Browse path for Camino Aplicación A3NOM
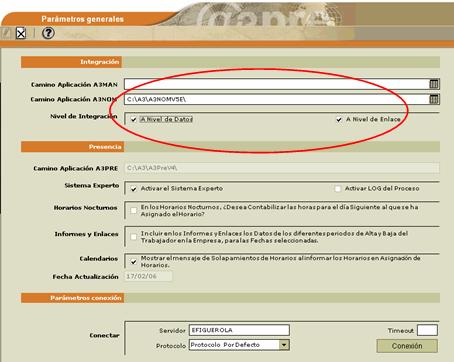This screenshot has height=362, width=454. (434, 99)
